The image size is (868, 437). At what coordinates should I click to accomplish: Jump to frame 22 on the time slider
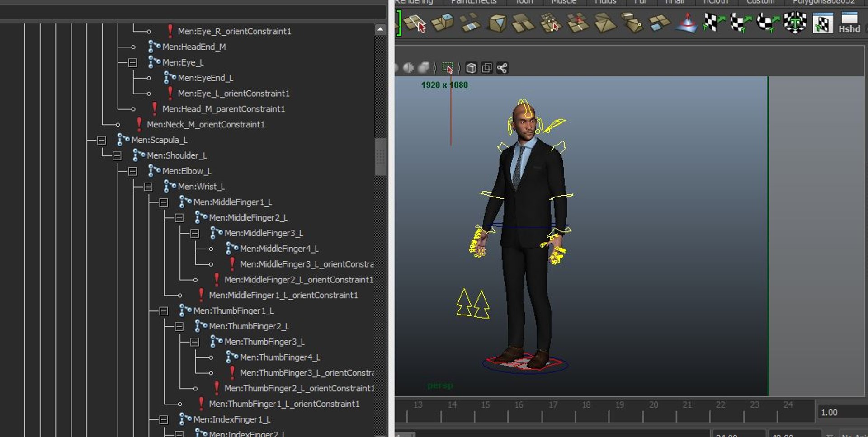tap(721, 405)
